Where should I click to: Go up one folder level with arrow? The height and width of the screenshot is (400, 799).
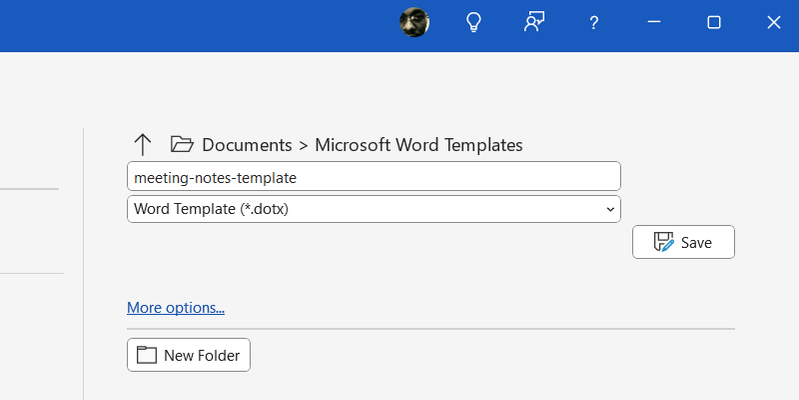pyautogui.click(x=142, y=144)
